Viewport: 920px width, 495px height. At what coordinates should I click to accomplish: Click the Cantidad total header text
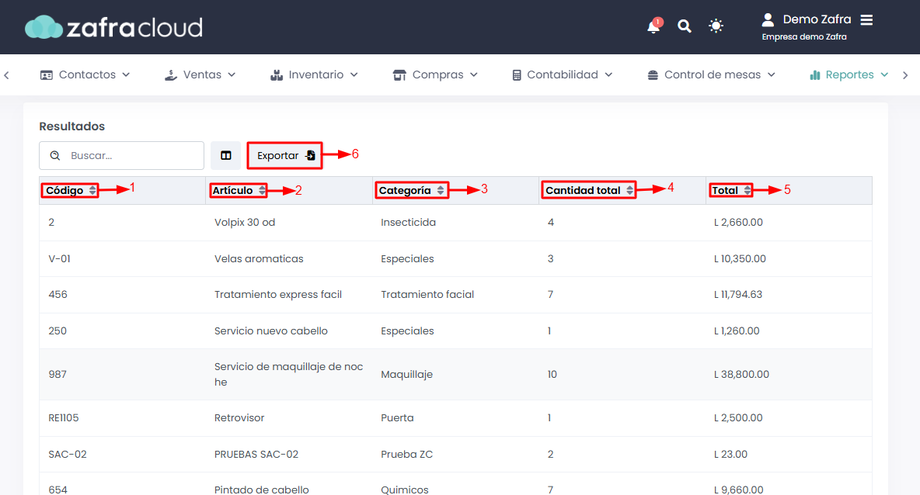583,191
